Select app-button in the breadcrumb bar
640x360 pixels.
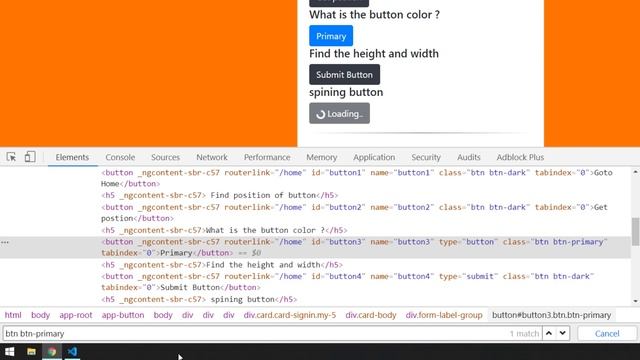pyautogui.click(x=123, y=315)
